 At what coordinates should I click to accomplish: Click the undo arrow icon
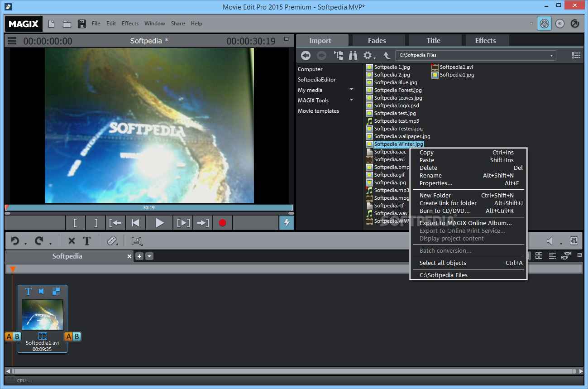click(x=15, y=241)
